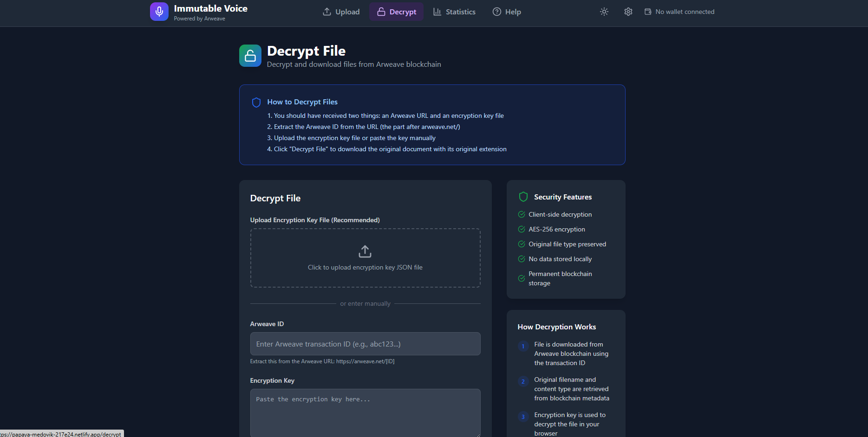Click the checkmark beside Client-side decryption
Image resolution: width=868 pixels, height=437 pixels.
(522, 214)
